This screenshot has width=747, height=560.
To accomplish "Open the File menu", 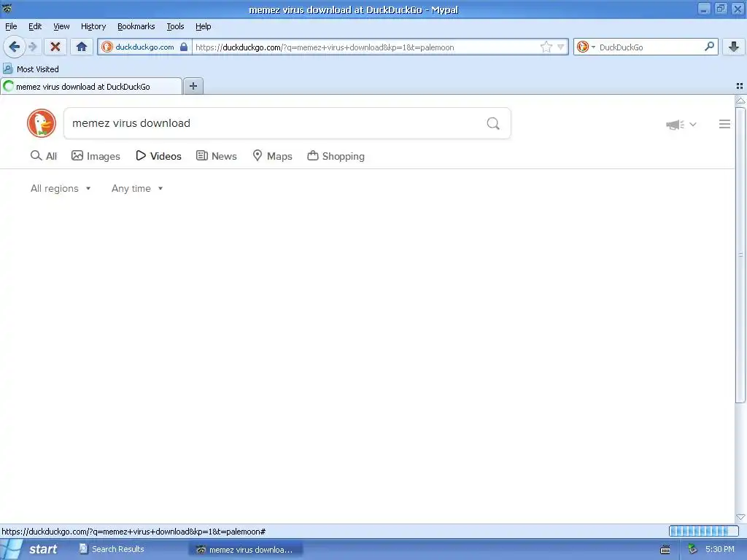I will 11,26.
